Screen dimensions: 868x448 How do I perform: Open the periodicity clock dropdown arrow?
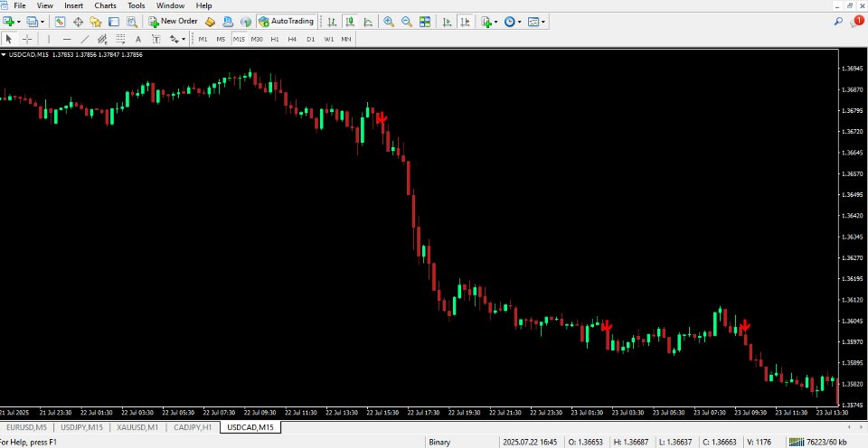519,22
